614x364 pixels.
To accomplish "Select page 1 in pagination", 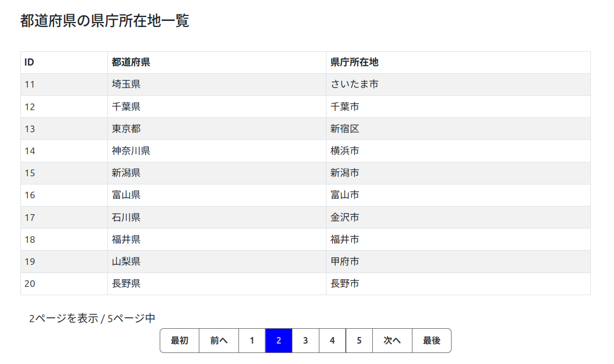I will 252,340.
